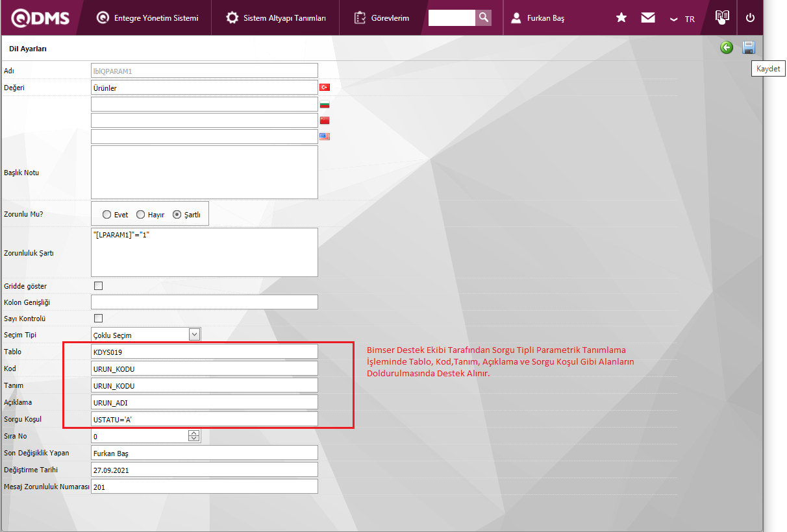Open favorites star icon
The width and height of the screenshot is (787, 532).
pyautogui.click(x=621, y=18)
